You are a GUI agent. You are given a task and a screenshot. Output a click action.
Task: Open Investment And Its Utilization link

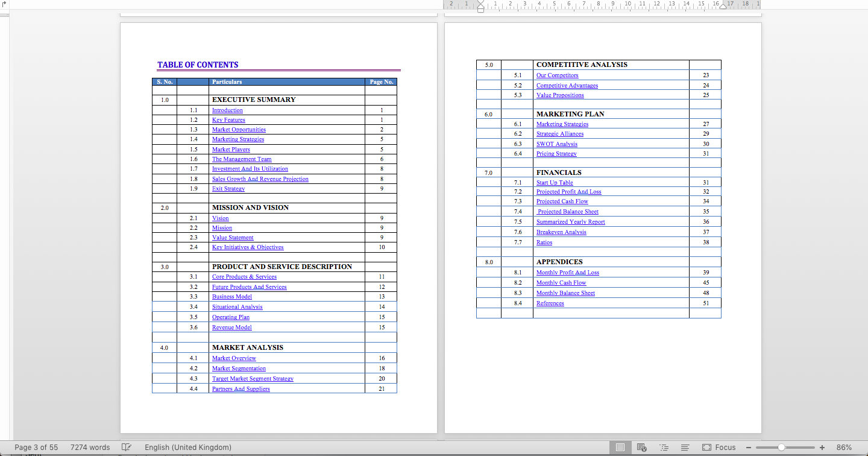point(250,169)
